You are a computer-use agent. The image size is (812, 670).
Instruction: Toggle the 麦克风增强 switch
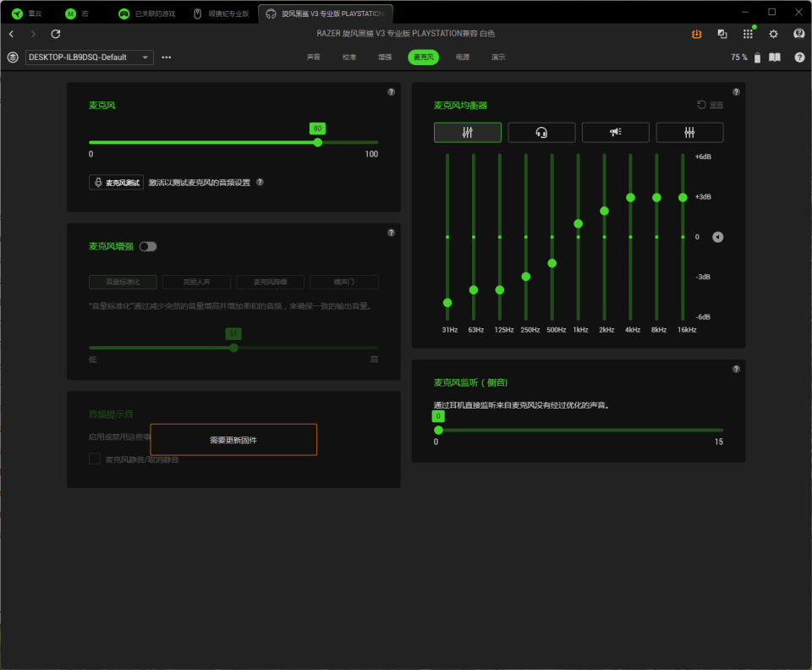148,246
